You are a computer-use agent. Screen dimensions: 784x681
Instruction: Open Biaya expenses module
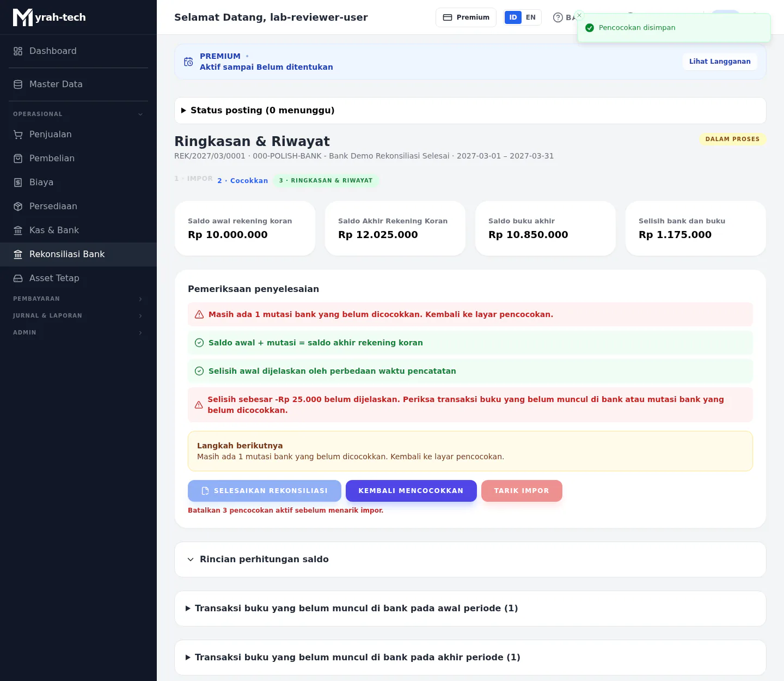pos(78,183)
